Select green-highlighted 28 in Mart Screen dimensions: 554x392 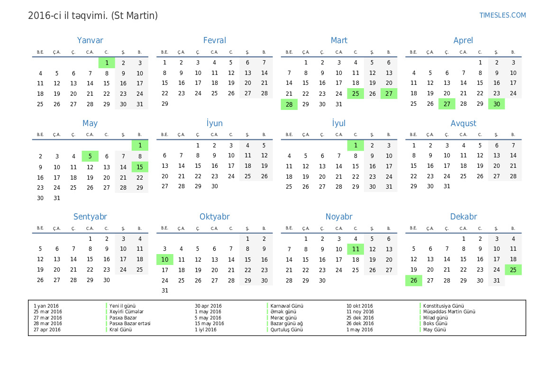click(289, 104)
